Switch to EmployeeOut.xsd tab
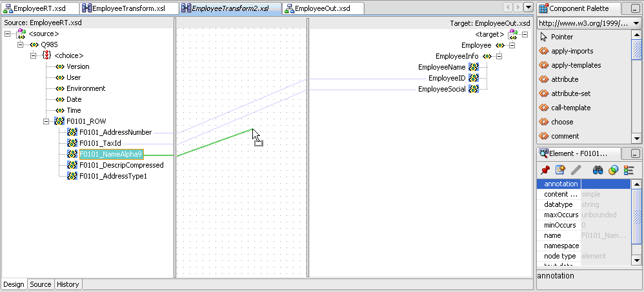 pyautogui.click(x=323, y=8)
